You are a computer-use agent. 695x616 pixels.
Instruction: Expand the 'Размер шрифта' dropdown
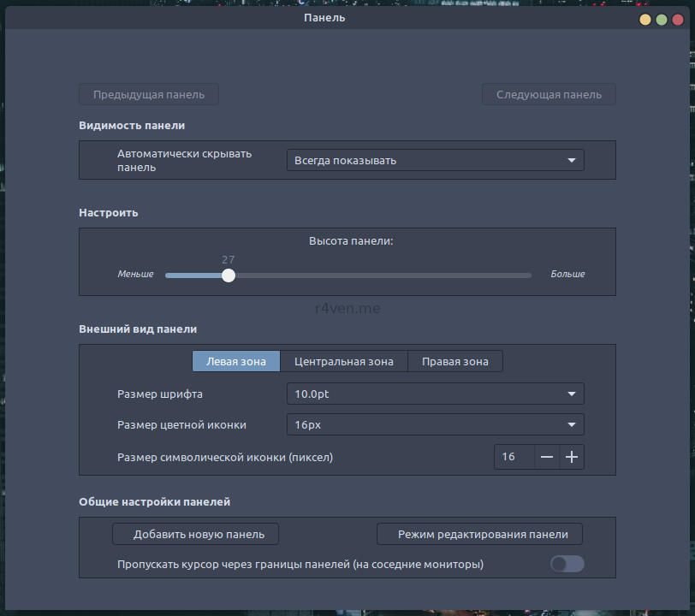(435, 394)
